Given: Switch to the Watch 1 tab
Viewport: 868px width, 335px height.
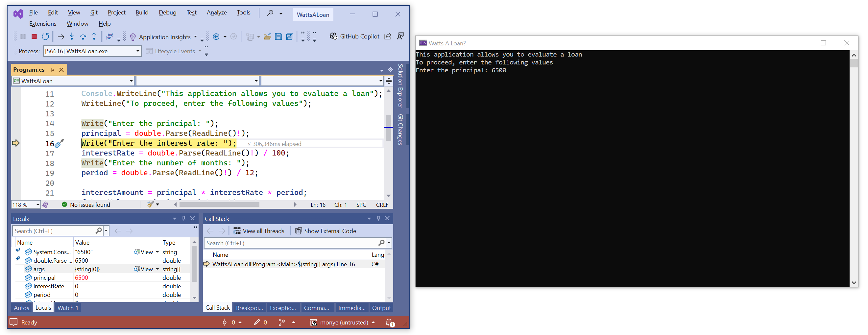Looking at the screenshot, I should pyautogui.click(x=68, y=308).
